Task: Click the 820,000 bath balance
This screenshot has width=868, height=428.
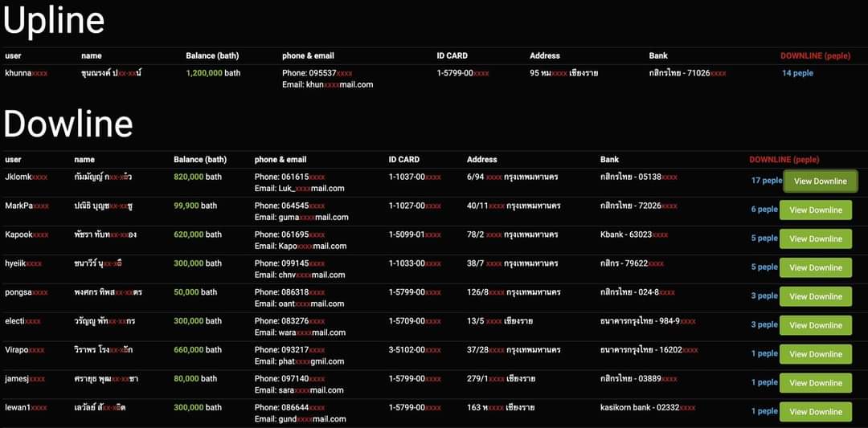Action: [197, 177]
